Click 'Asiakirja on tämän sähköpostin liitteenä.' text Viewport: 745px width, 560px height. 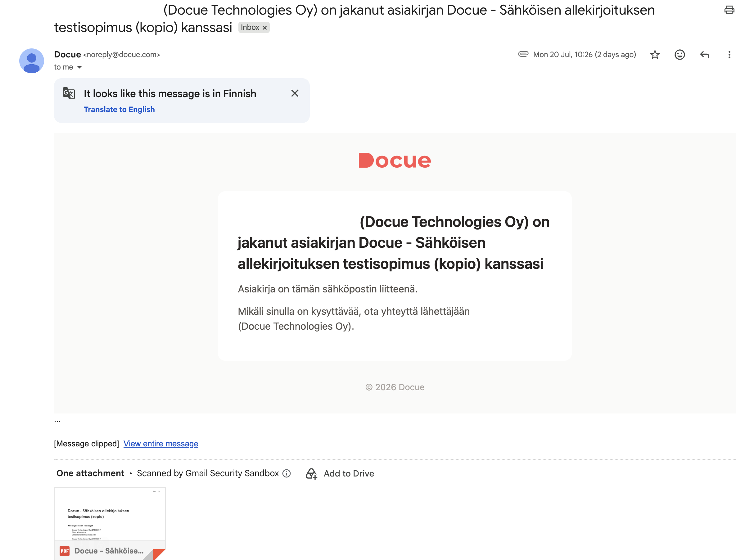(x=328, y=289)
